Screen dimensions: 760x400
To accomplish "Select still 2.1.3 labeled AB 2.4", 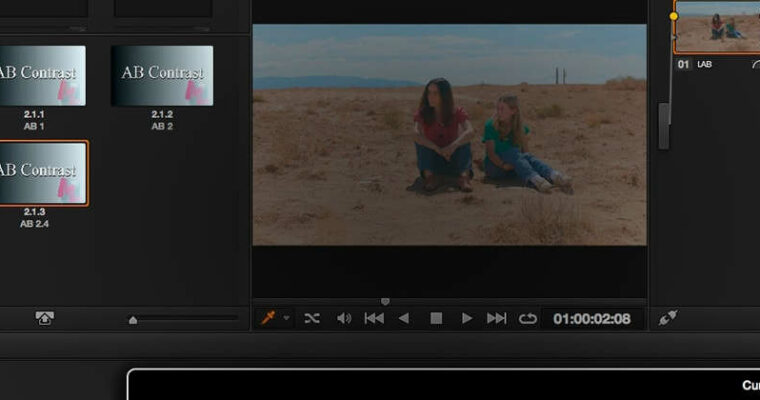I will 44,173.
